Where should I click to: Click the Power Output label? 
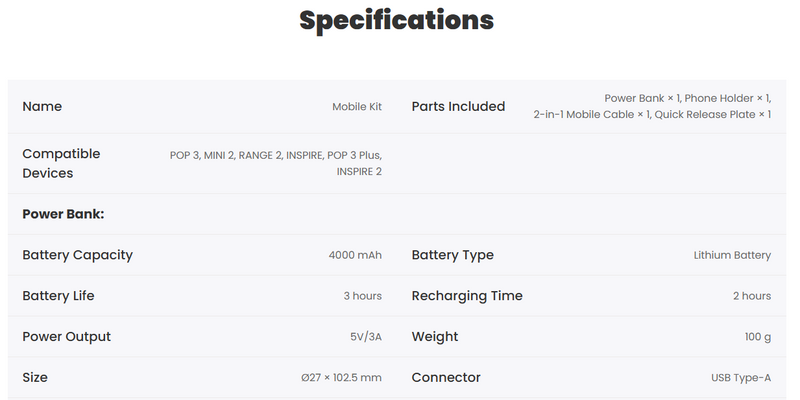tap(66, 337)
